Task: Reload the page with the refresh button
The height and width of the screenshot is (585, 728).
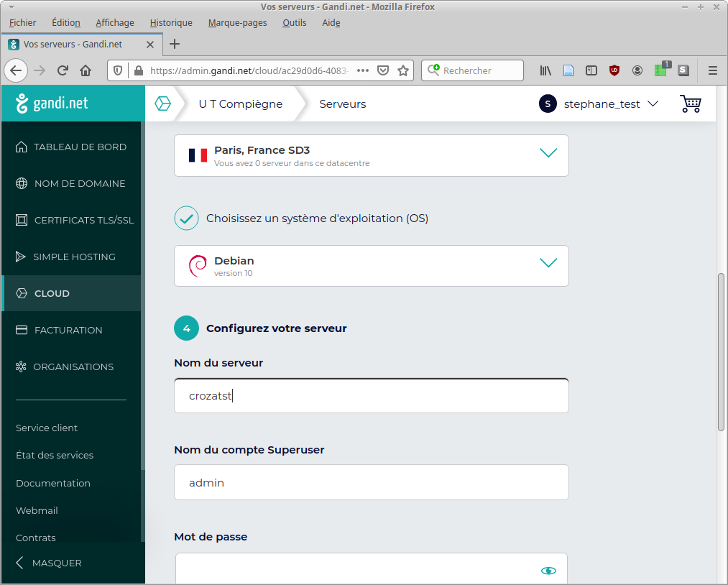Action: click(x=63, y=70)
